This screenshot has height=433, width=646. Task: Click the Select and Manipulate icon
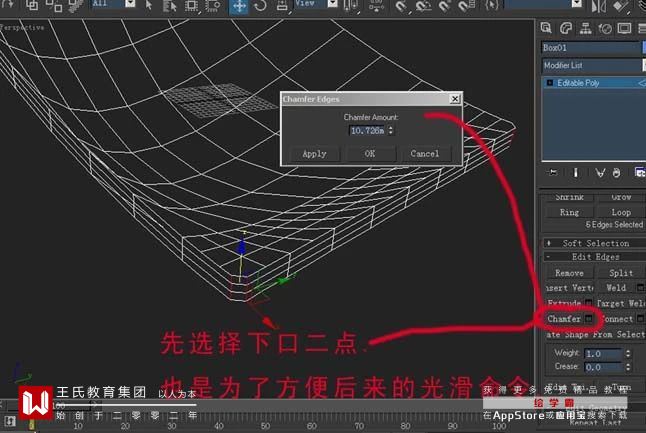point(376,6)
